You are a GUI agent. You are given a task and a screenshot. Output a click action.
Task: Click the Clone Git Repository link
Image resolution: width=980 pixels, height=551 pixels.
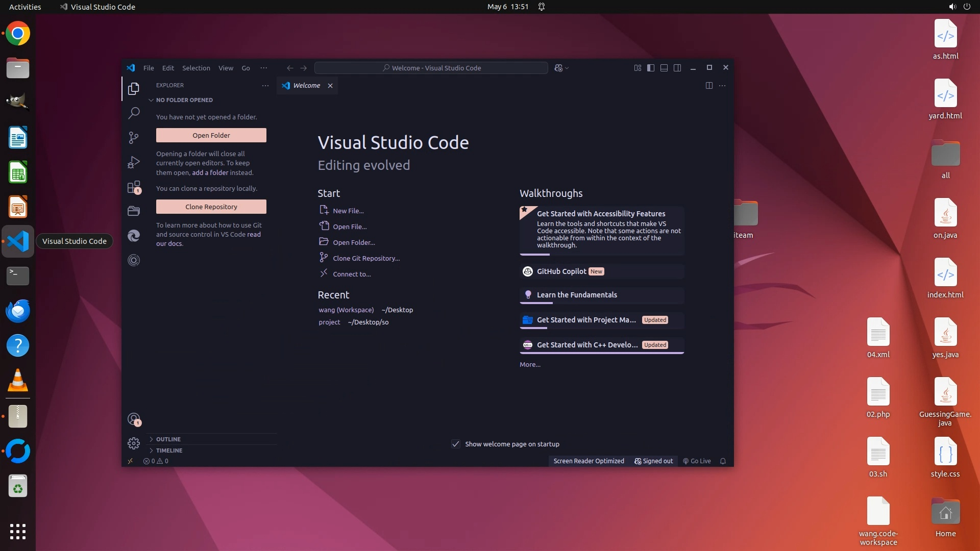click(x=366, y=259)
